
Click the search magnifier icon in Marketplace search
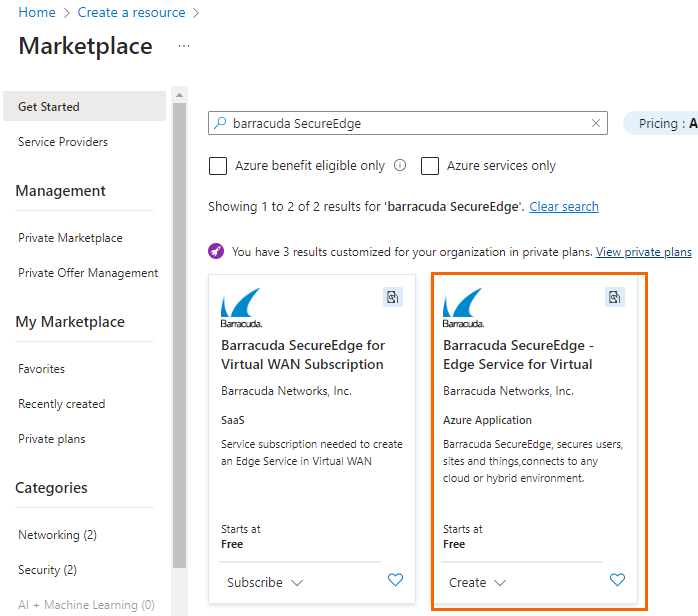221,124
